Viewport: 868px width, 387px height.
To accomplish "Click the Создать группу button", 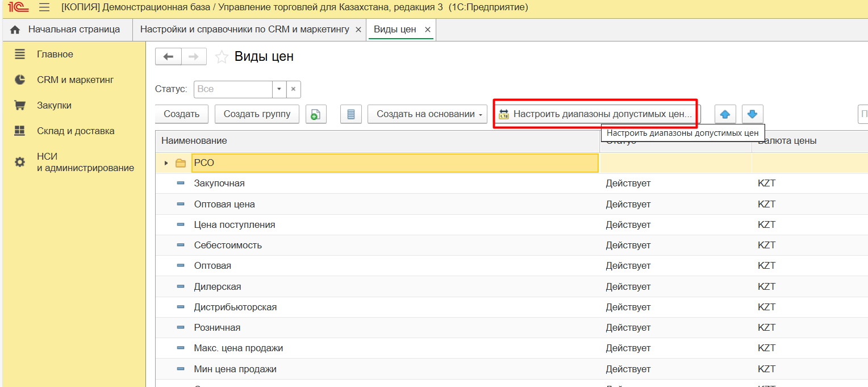I will (x=257, y=114).
